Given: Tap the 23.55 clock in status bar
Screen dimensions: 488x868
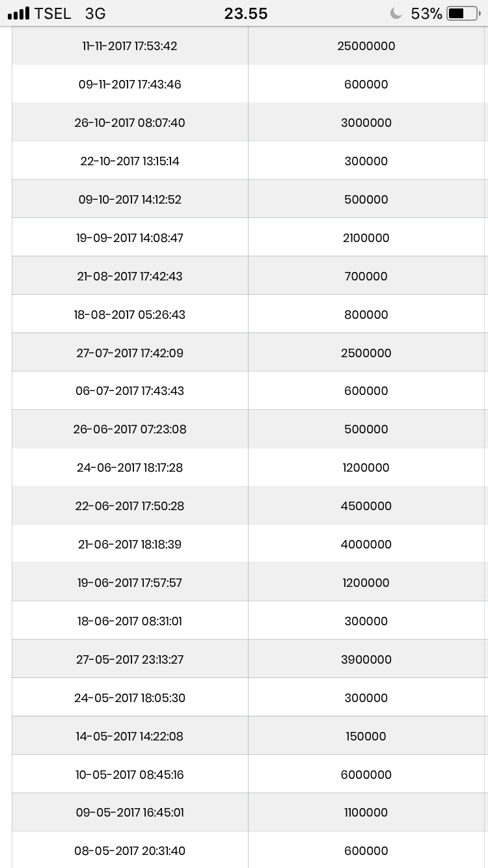Looking at the screenshot, I should (x=246, y=14).
